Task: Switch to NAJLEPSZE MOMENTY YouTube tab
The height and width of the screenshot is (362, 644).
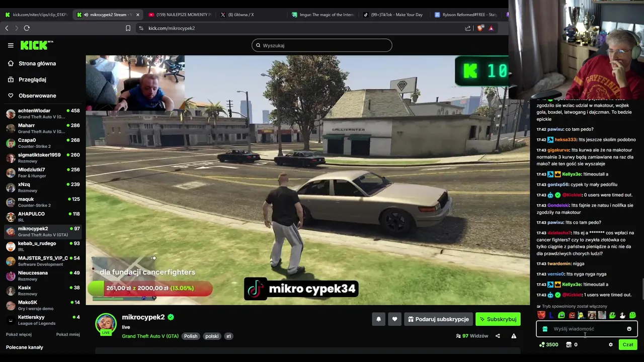Action: tap(180, 15)
